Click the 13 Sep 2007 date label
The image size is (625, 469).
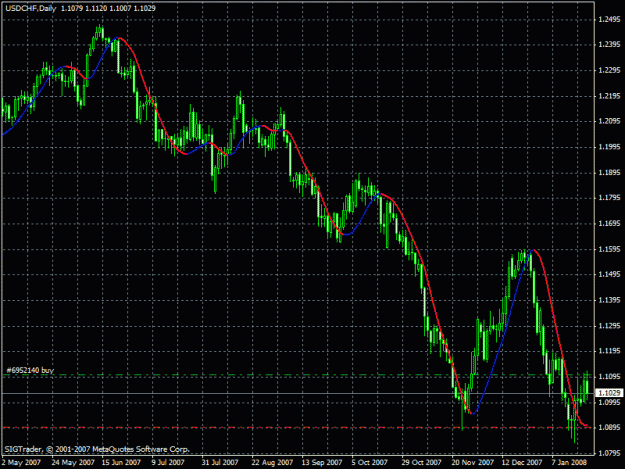pos(322,462)
